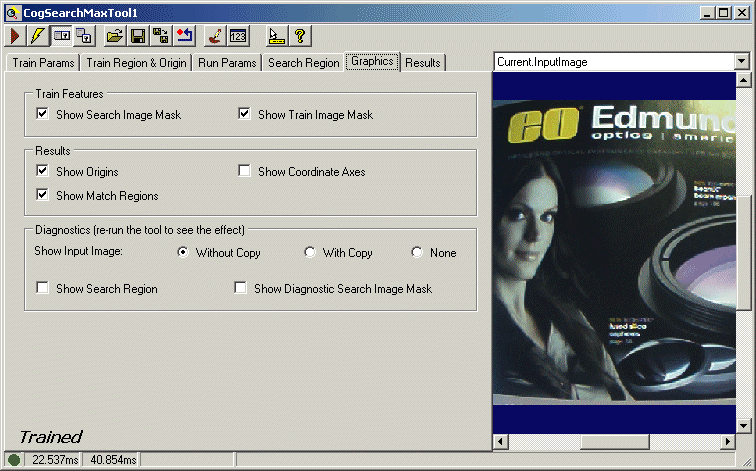The width and height of the screenshot is (756, 471).
Task: Open the Train Region & Origin tab
Action: tap(136, 63)
